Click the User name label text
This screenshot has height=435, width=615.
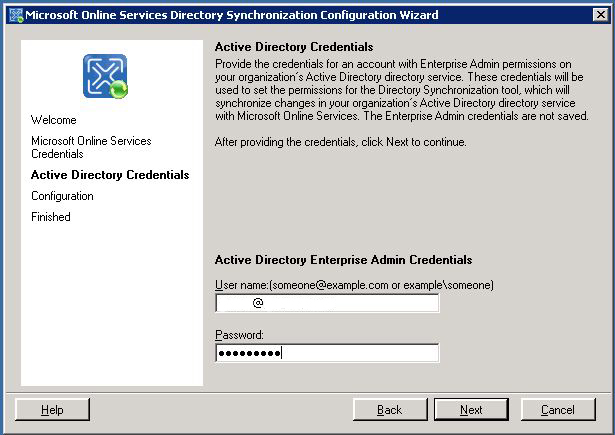pyautogui.click(x=354, y=285)
